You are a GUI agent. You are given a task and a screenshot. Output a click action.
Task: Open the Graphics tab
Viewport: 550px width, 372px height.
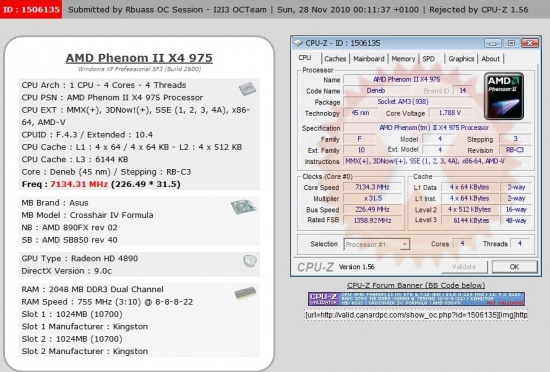[461, 59]
